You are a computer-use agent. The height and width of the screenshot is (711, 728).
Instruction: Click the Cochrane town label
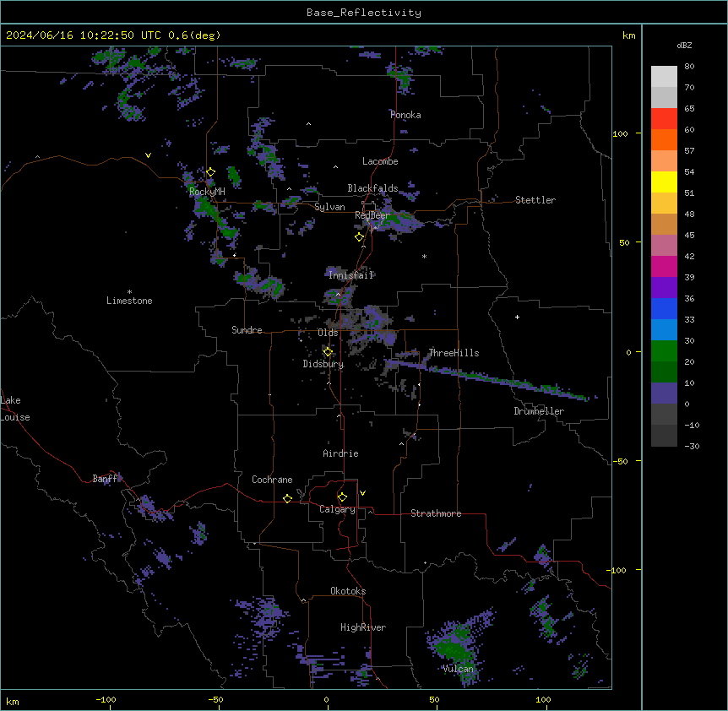tap(272, 480)
